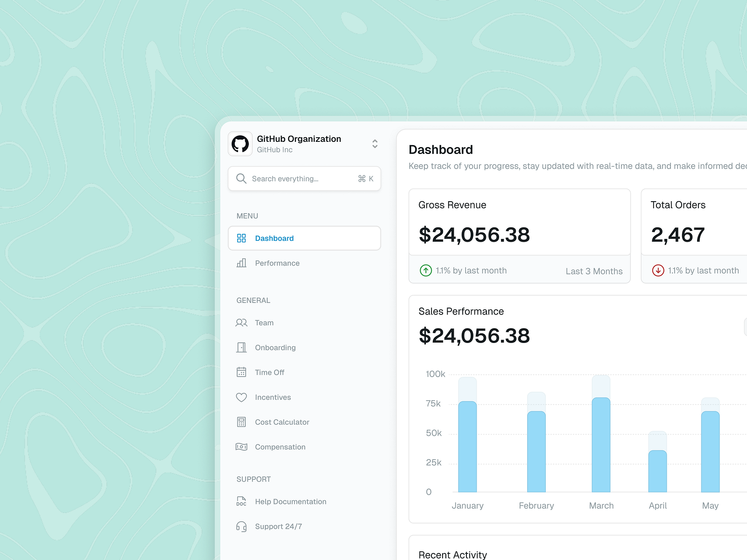Select the April bar in chart
747x560 pixels.
(658, 471)
